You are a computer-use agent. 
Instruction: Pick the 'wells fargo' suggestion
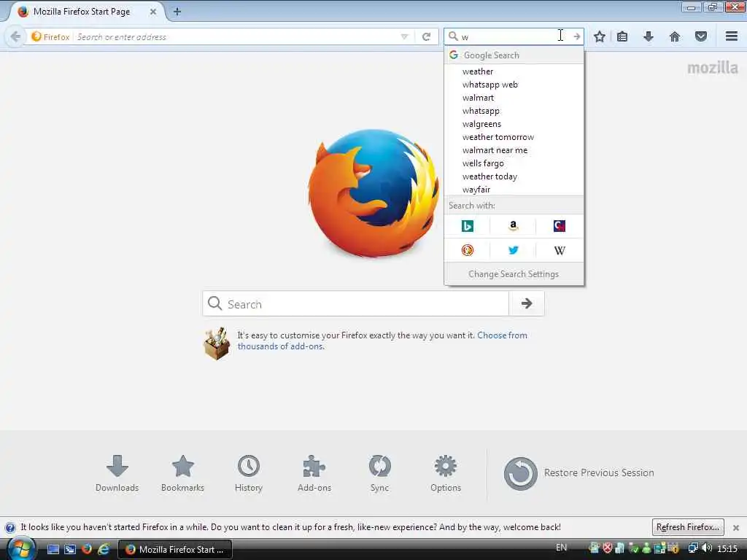(514, 163)
